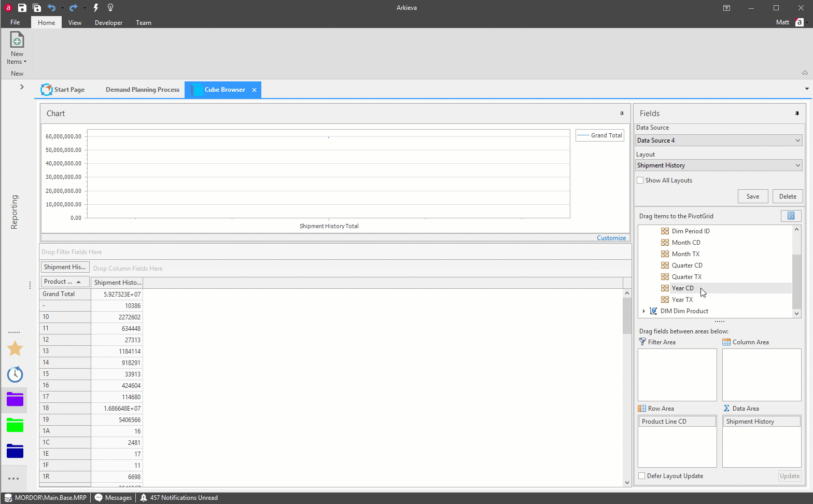This screenshot has height=504, width=813.
Task: Toggle the field list layout icon
Action: [x=791, y=216]
